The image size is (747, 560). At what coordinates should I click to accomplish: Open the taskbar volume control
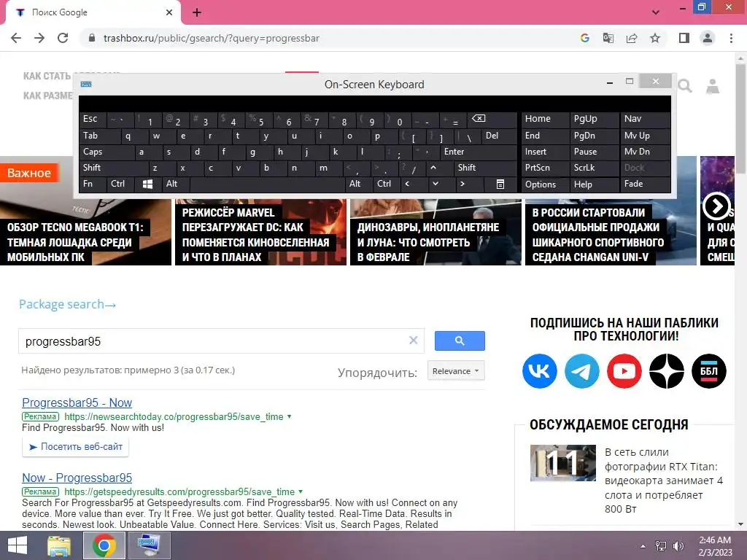pos(678,546)
